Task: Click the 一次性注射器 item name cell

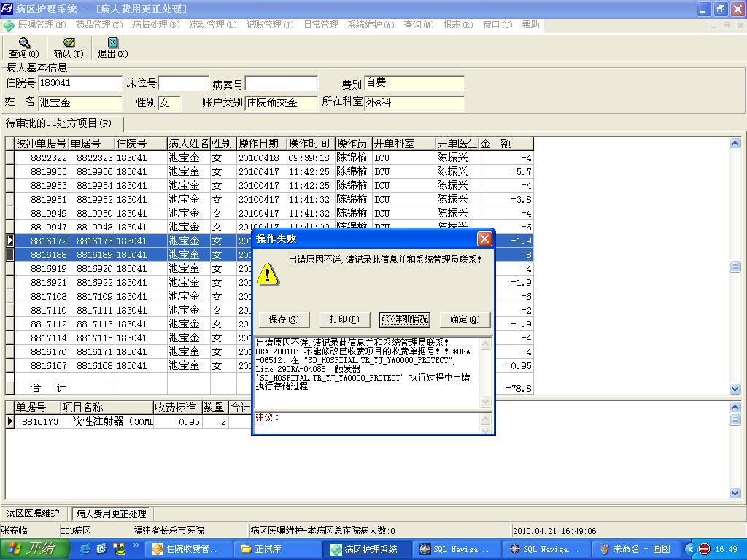Action: click(107, 421)
